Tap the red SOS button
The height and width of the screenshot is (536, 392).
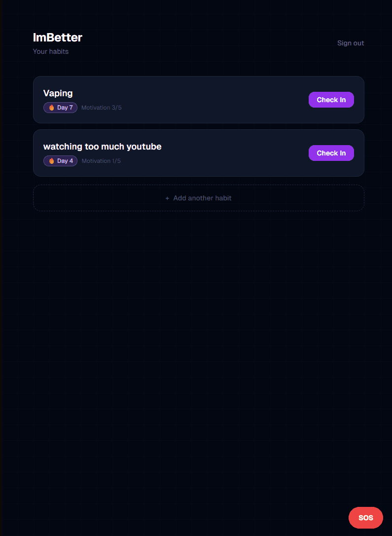point(366,518)
